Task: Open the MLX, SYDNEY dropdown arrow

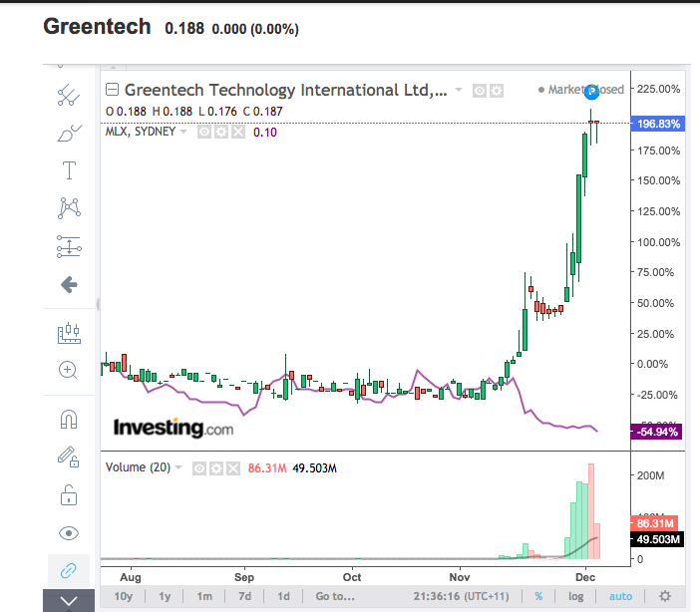Action: click(183, 132)
